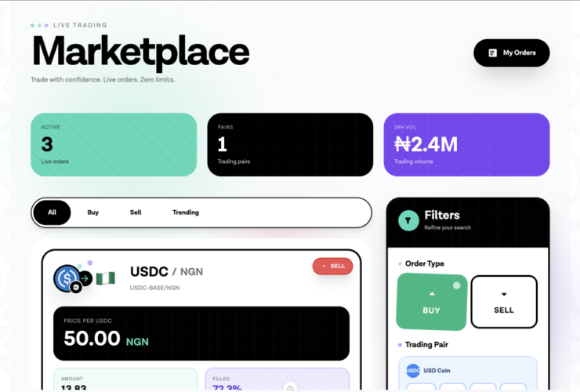
Task: Click the up arrow on BUY filter
Action: tap(431, 294)
